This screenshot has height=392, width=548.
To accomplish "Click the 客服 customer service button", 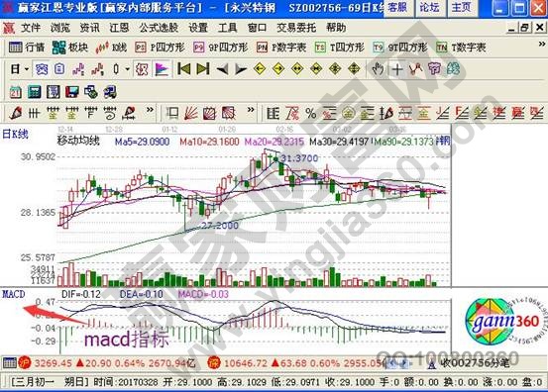I will [x=397, y=8].
